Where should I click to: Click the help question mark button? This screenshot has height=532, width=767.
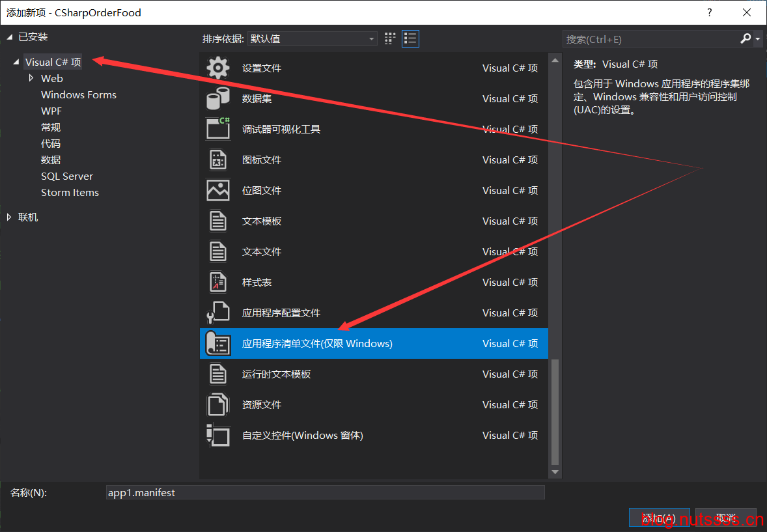[x=709, y=12]
